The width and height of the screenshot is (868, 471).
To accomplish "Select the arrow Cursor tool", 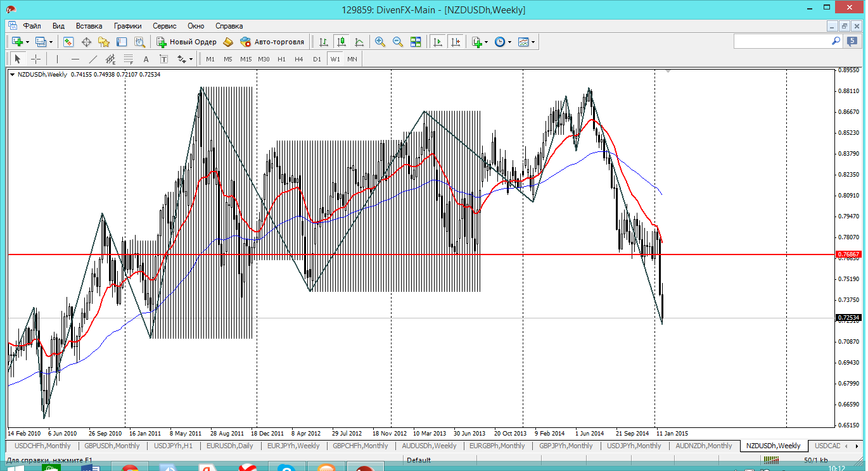I will pos(18,59).
